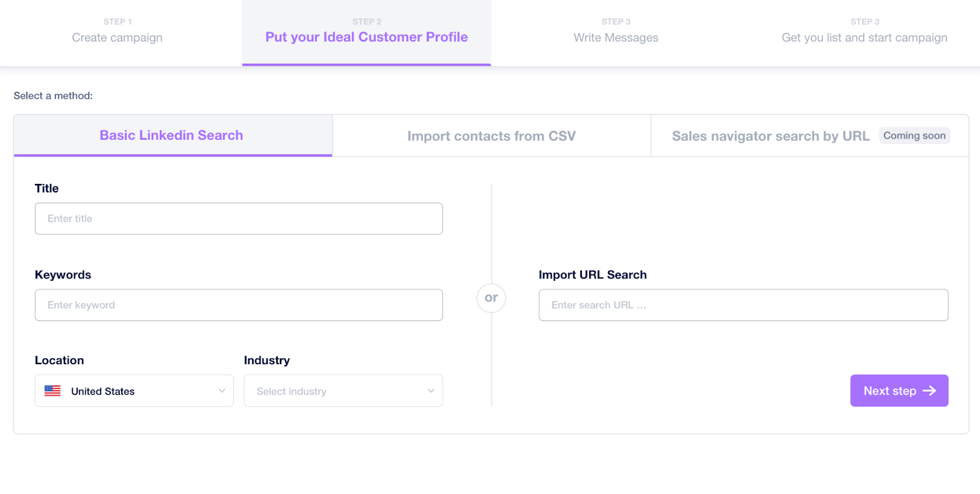This screenshot has width=980, height=494.
Task: Focus the Enter title input field
Action: [239, 219]
